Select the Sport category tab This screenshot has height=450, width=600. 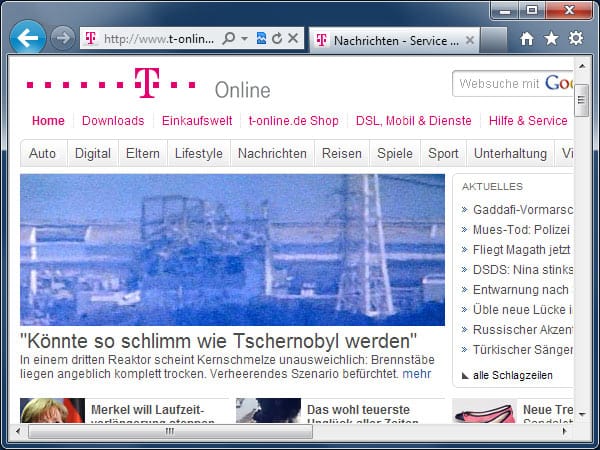point(443,153)
